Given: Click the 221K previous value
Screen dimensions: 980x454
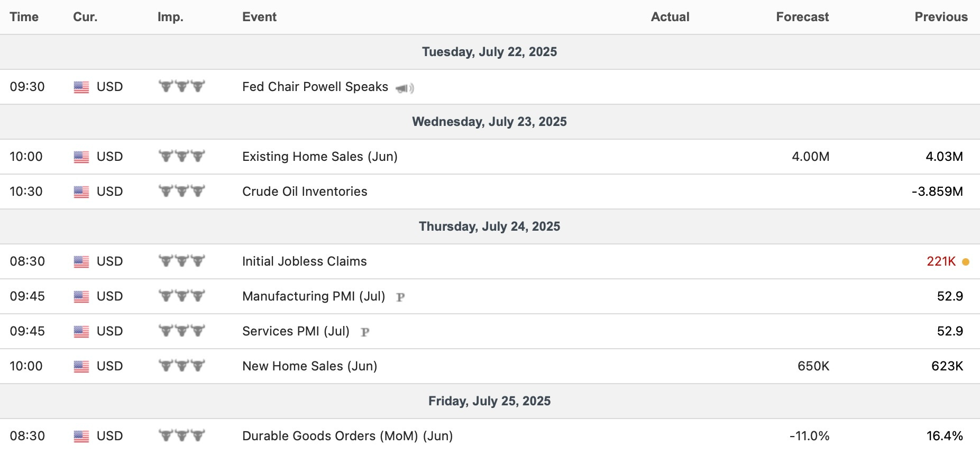Looking at the screenshot, I should 941,261.
